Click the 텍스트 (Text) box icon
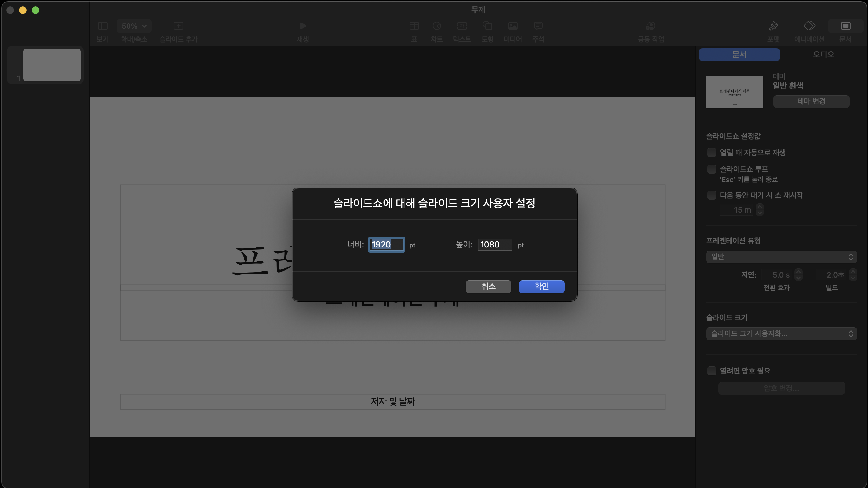The height and width of the screenshot is (488, 868). pyautogui.click(x=462, y=26)
